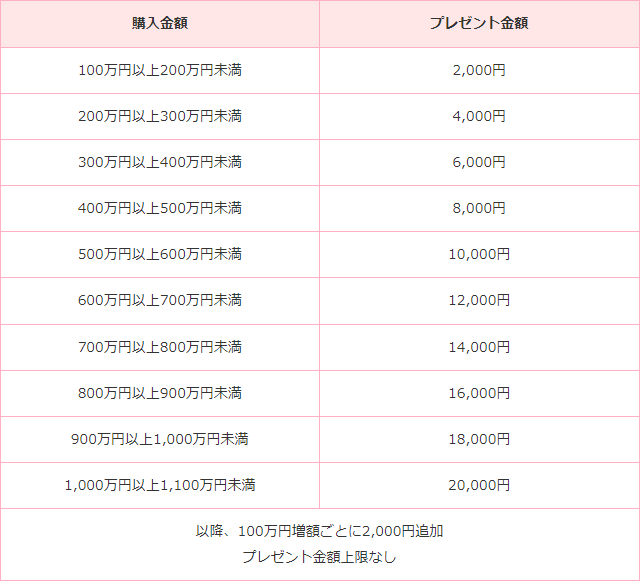Image resolution: width=640 pixels, height=581 pixels.
Task: Select the 500万円以上600万円未満 cell
Action: point(160,254)
